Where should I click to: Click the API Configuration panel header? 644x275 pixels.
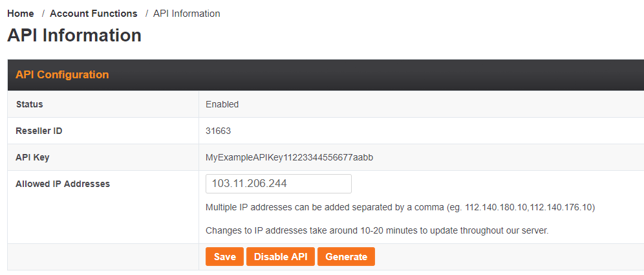(x=62, y=75)
